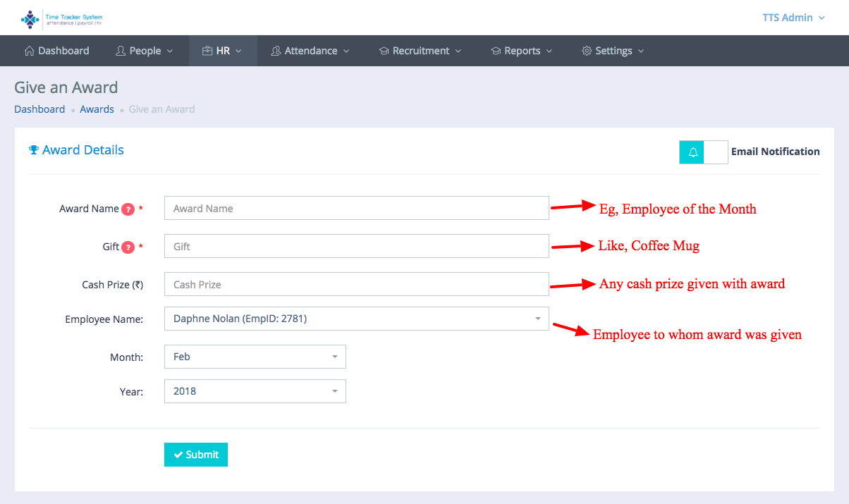This screenshot has height=504, width=849.
Task: Open the Year dropdown showing 2018
Action: [255, 391]
